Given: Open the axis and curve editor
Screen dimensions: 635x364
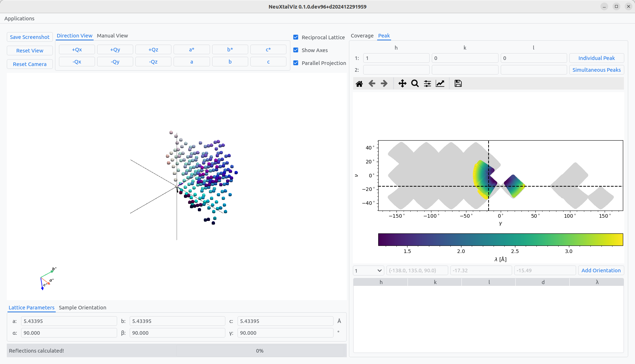Looking at the screenshot, I should tap(440, 83).
